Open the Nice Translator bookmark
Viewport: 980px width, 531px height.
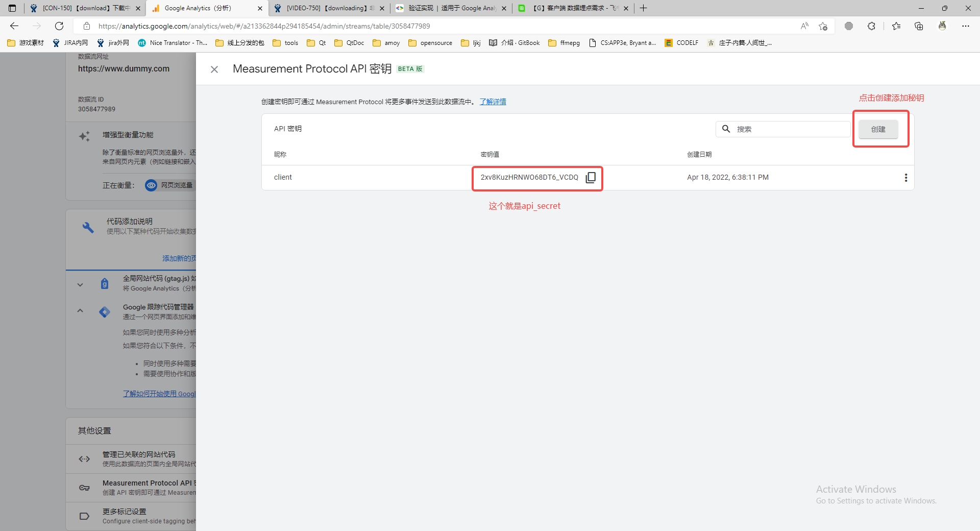173,43
